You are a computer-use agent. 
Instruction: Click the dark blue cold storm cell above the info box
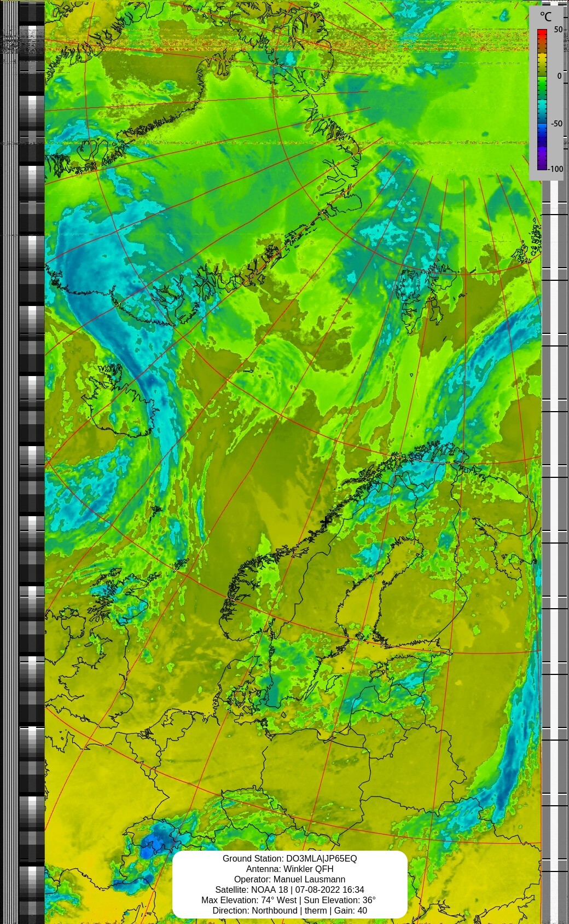click(155, 840)
